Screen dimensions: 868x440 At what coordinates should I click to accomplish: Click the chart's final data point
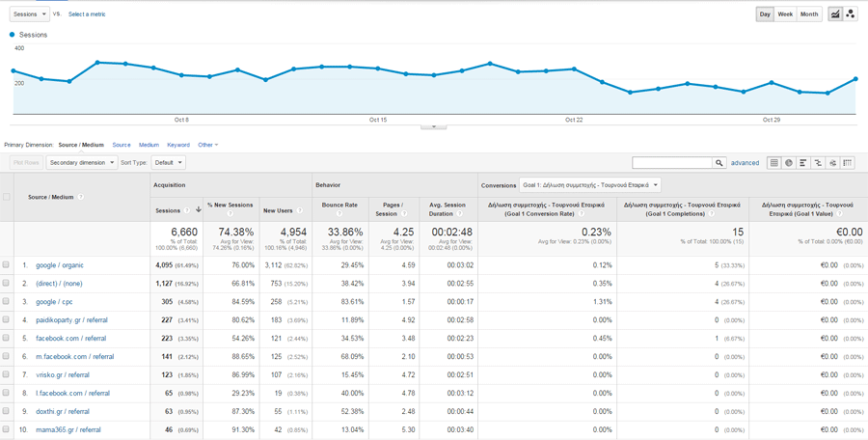[x=855, y=79]
